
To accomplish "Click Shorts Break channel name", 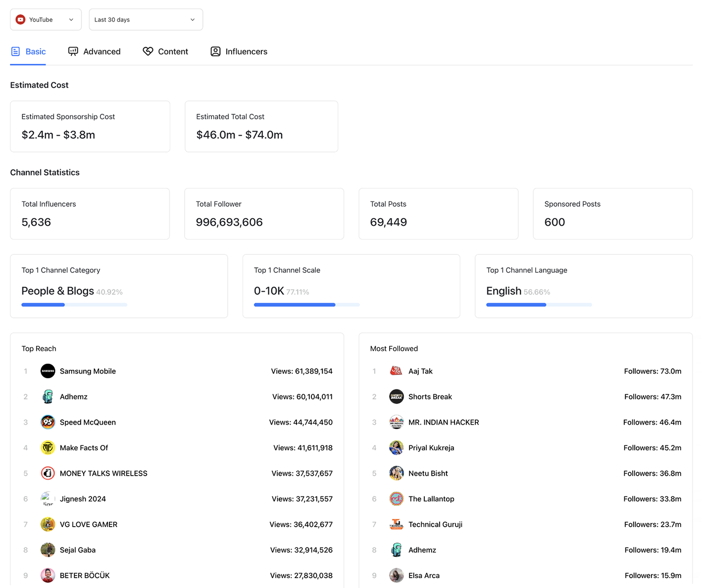I will pos(430,396).
